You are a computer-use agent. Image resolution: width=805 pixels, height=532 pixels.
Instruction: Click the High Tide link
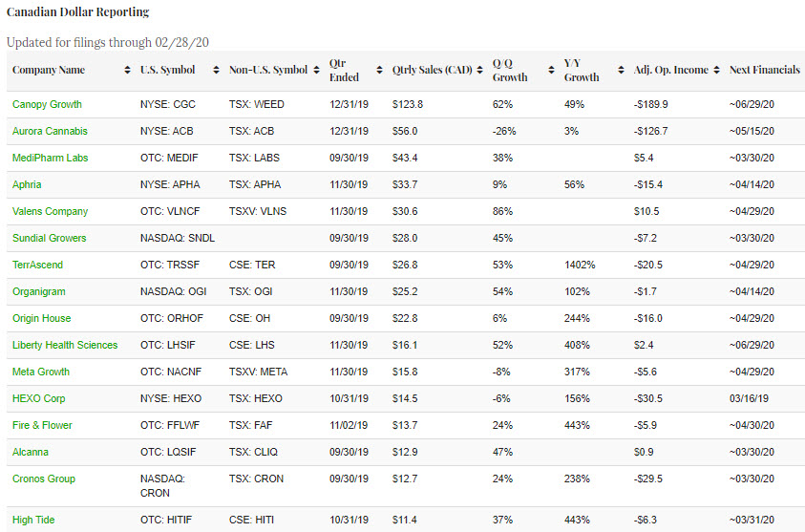click(33, 520)
